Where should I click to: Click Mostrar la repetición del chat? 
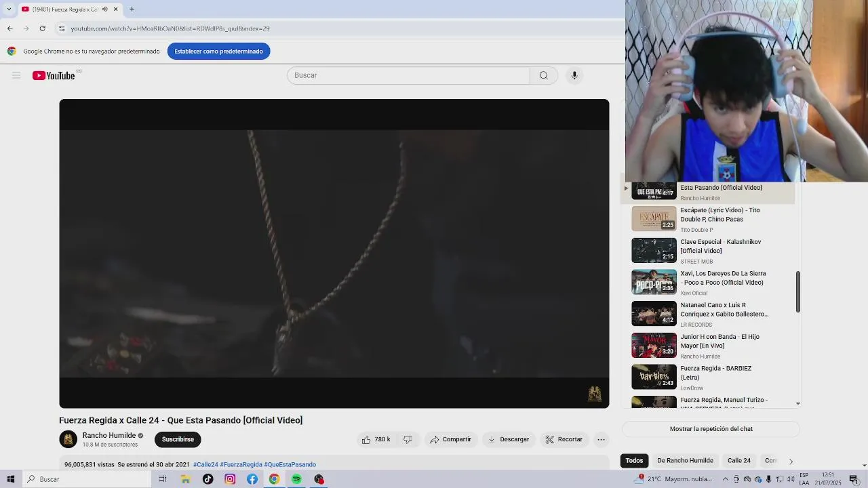point(711,429)
